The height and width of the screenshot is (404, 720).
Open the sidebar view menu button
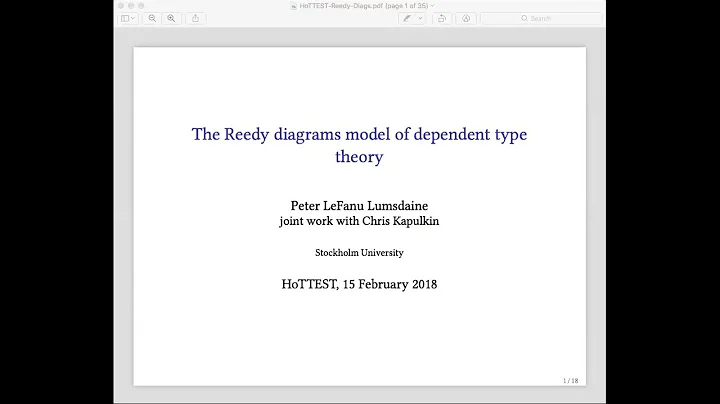(127, 18)
